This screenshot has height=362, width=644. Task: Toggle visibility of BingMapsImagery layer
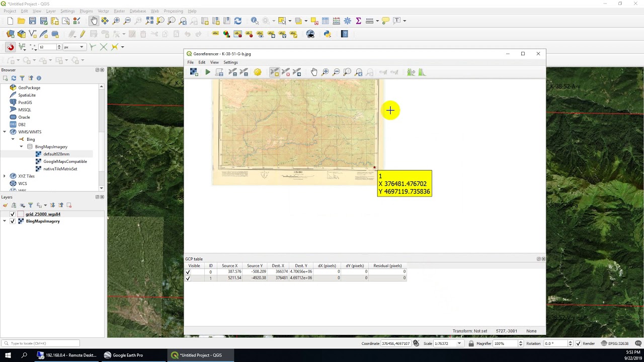click(x=12, y=221)
